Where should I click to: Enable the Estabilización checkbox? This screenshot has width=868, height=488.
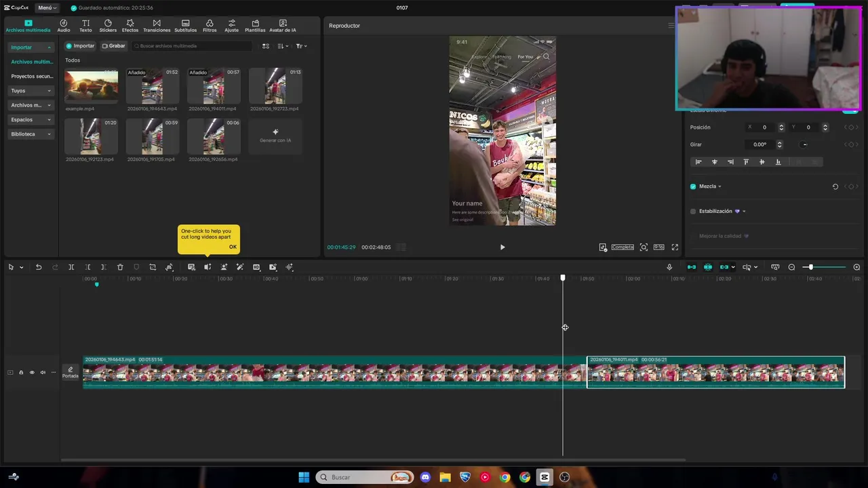point(693,211)
